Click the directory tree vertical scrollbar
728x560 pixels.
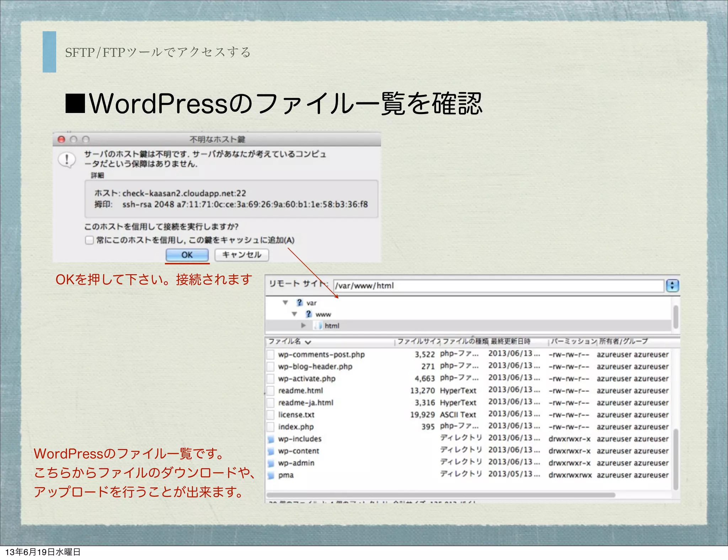(675, 317)
